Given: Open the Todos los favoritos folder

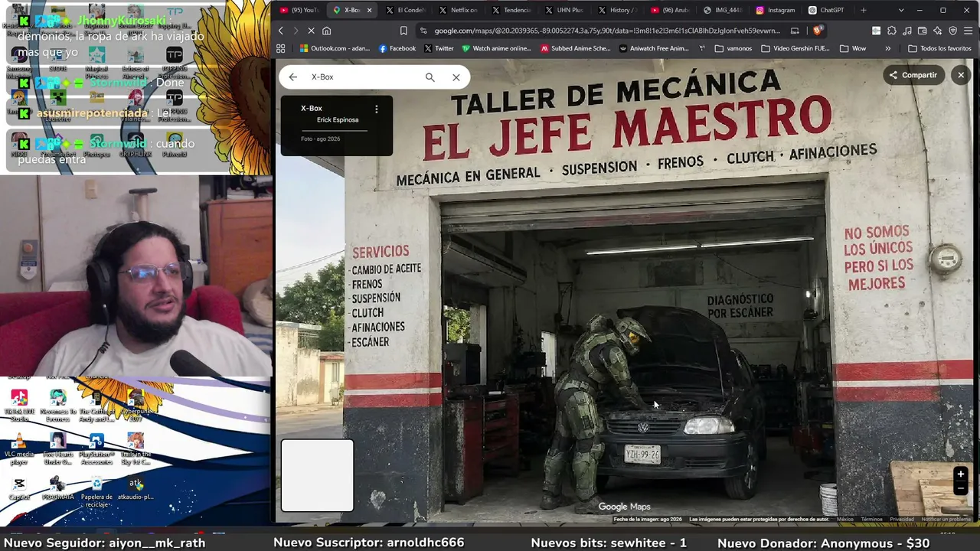Looking at the screenshot, I should [x=939, y=48].
